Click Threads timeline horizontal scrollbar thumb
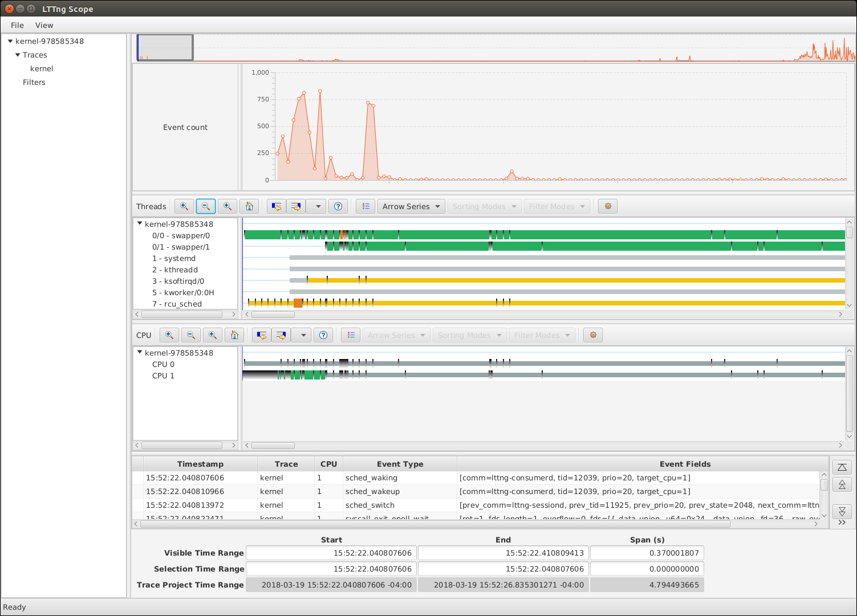Screen dimensions: 857x616 (x=273, y=315)
